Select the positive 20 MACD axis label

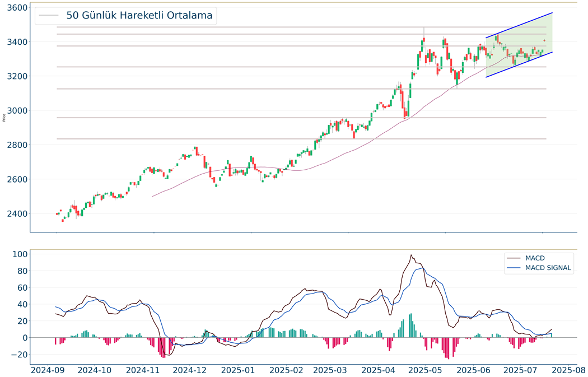[22, 321]
